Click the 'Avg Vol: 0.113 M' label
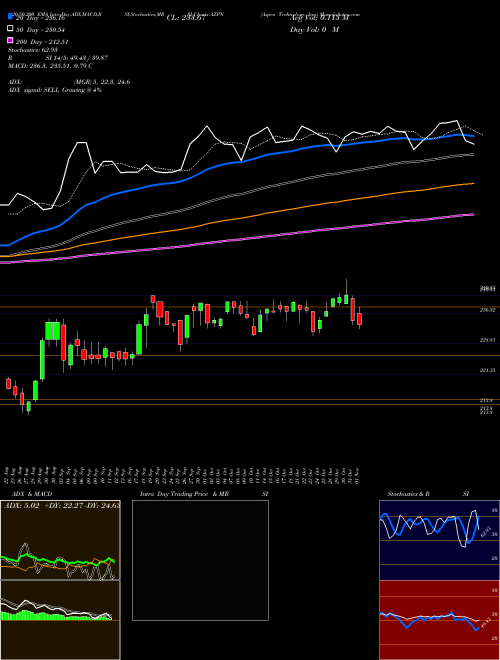 [320, 18]
